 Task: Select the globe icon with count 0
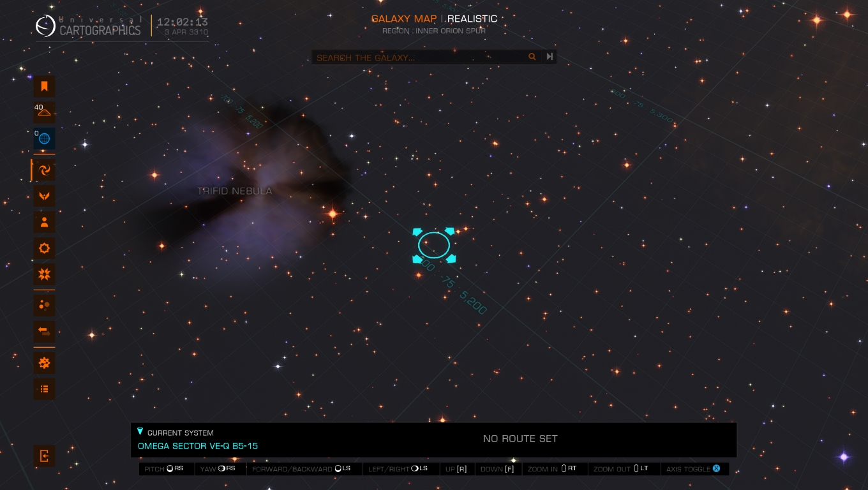tap(44, 138)
